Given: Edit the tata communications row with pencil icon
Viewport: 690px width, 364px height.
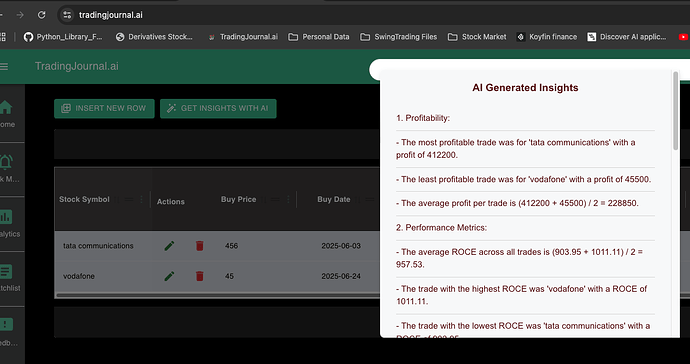Looking at the screenshot, I should point(169,246).
